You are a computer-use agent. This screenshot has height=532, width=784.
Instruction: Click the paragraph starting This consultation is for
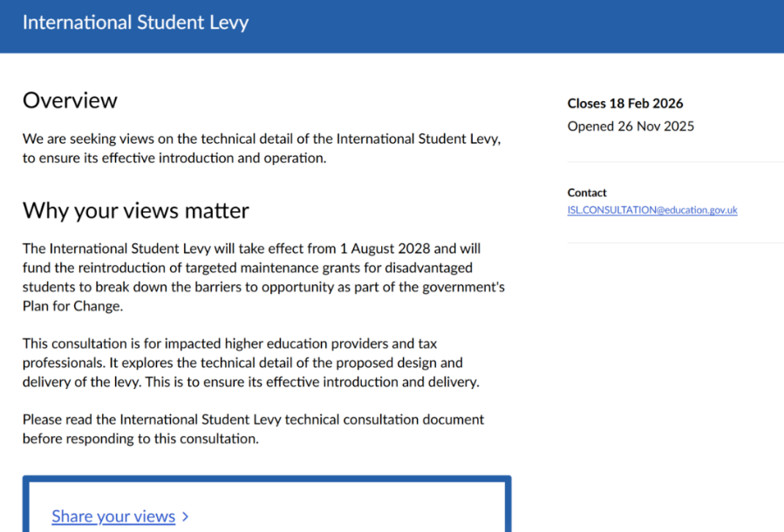[x=251, y=363]
